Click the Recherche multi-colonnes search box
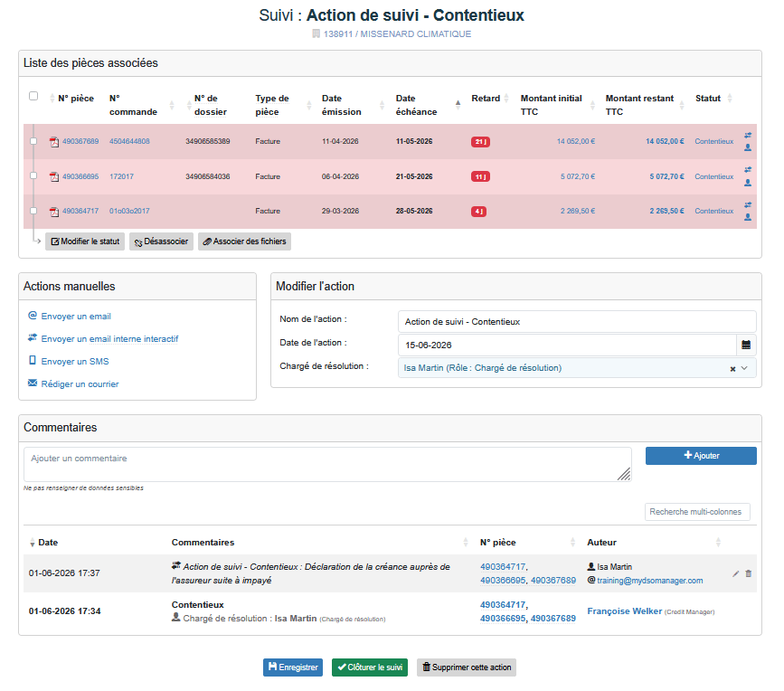Screen dimensions: 784x691 coord(697,512)
